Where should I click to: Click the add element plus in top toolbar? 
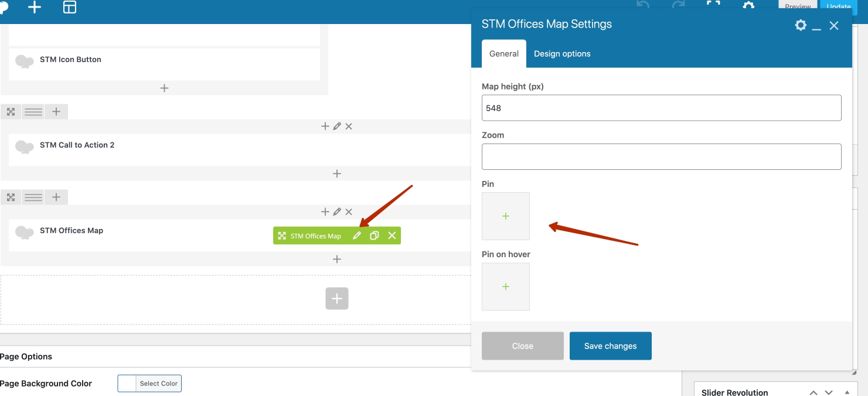pos(35,8)
